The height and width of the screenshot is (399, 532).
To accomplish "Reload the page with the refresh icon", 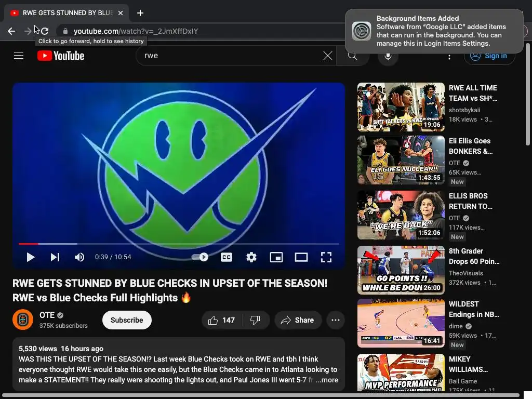I will [45, 31].
